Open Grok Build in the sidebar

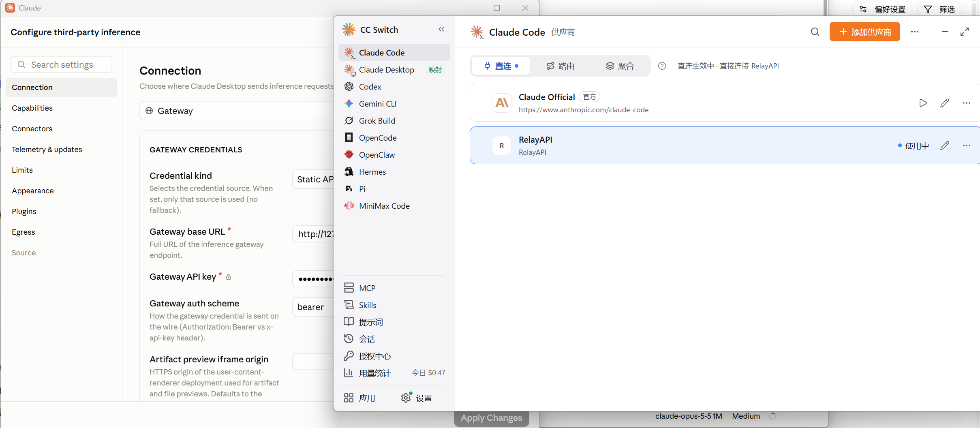(394, 121)
